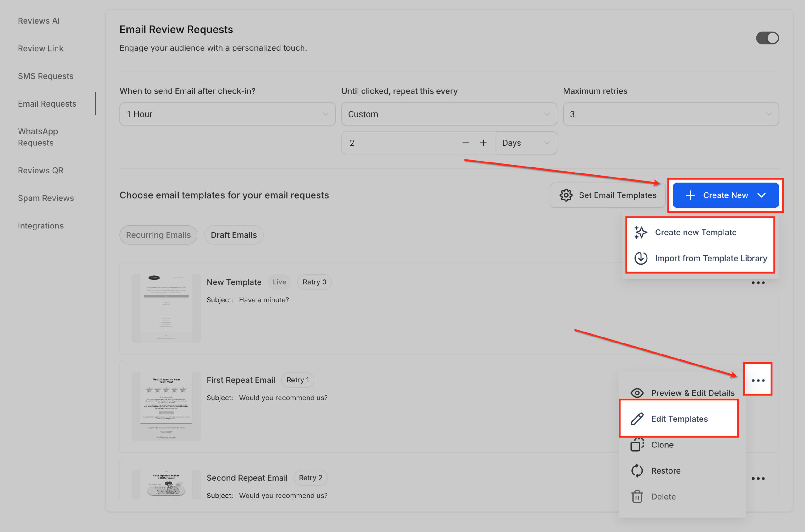The width and height of the screenshot is (805, 532).
Task: Click the Delete trash icon
Action: click(x=637, y=496)
